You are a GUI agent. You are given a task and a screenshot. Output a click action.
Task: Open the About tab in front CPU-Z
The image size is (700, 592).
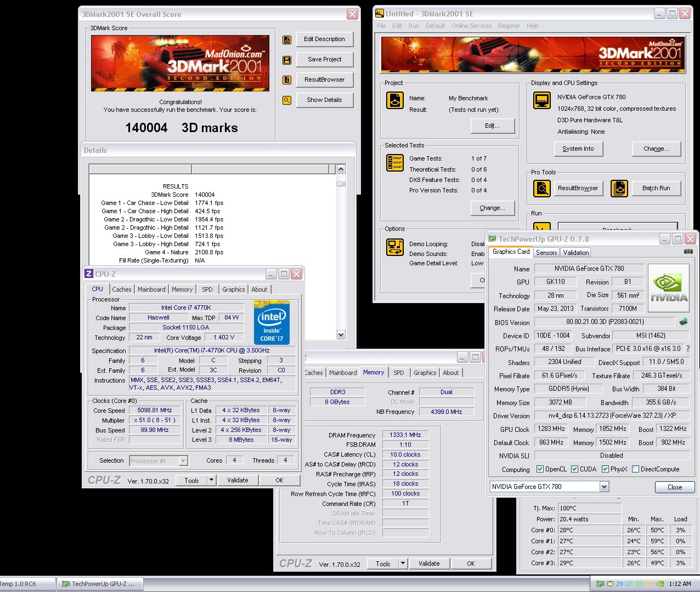pos(259,289)
